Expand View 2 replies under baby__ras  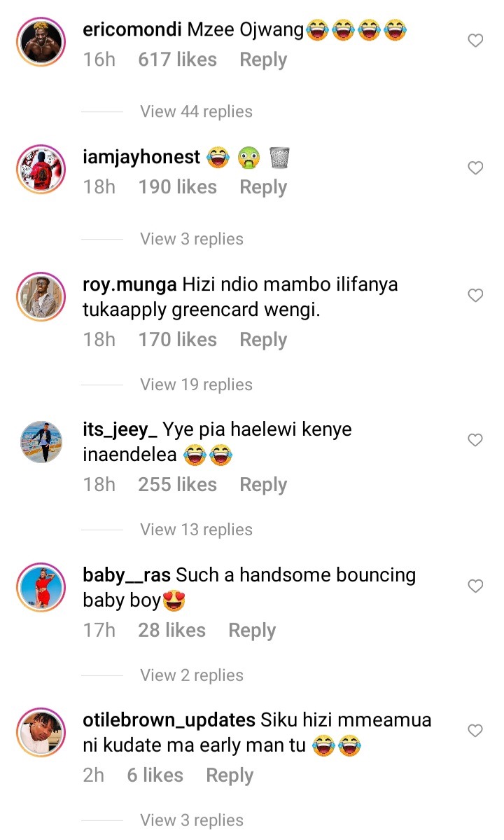point(192,675)
